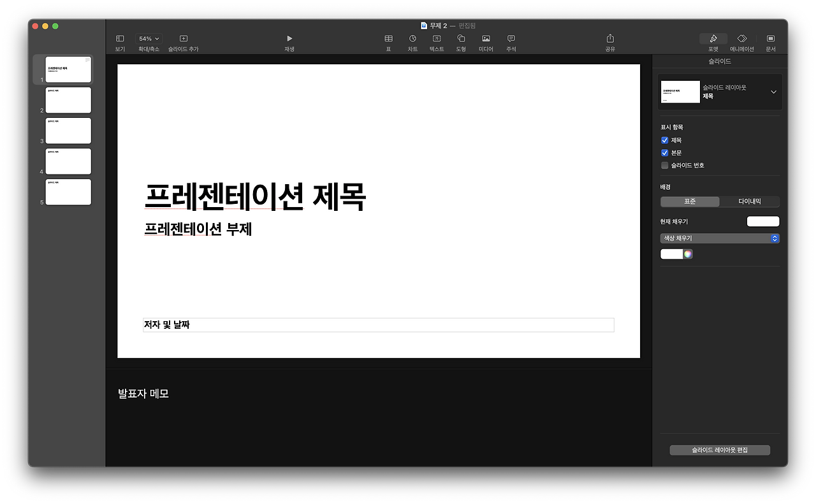Insert a shape via the 도형 icon
The height and width of the screenshot is (504, 816).
[461, 38]
